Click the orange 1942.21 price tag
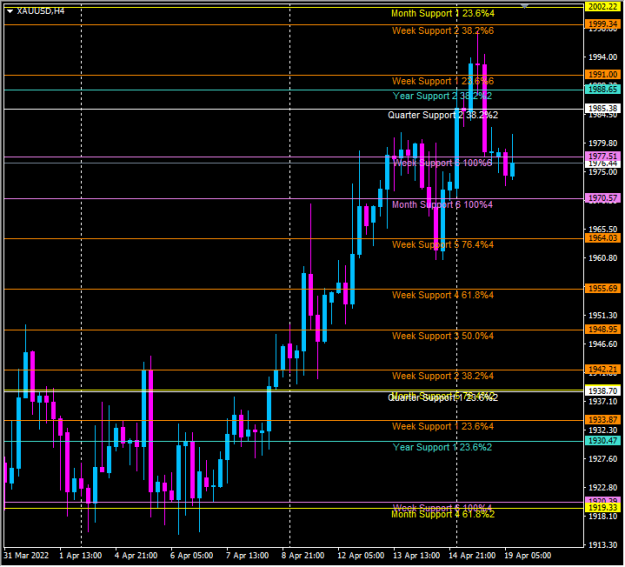Image resolution: width=625 pixels, height=567 pixels. pos(603,370)
